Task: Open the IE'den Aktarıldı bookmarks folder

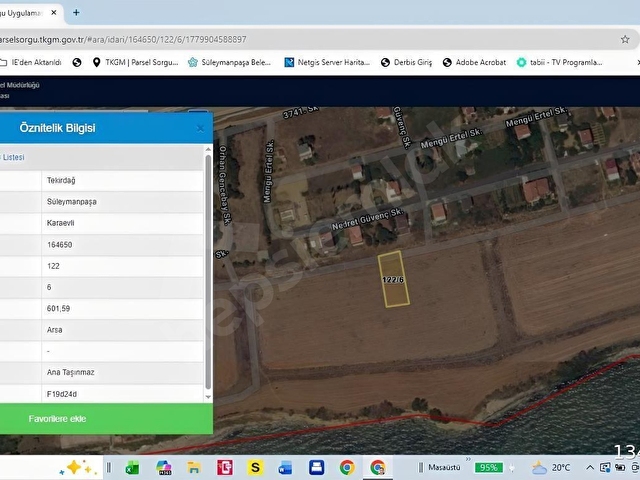Action: coord(31,62)
